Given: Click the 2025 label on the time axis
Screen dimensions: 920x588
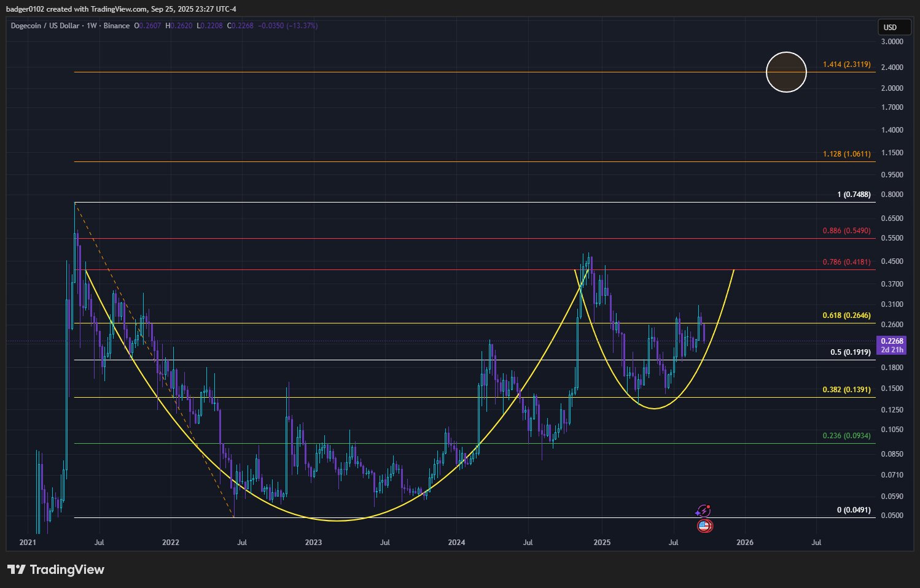Looking at the screenshot, I should (x=602, y=543).
